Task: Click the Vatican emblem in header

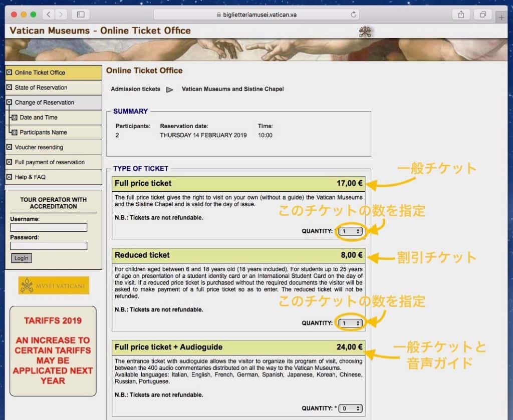Action: (x=365, y=32)
